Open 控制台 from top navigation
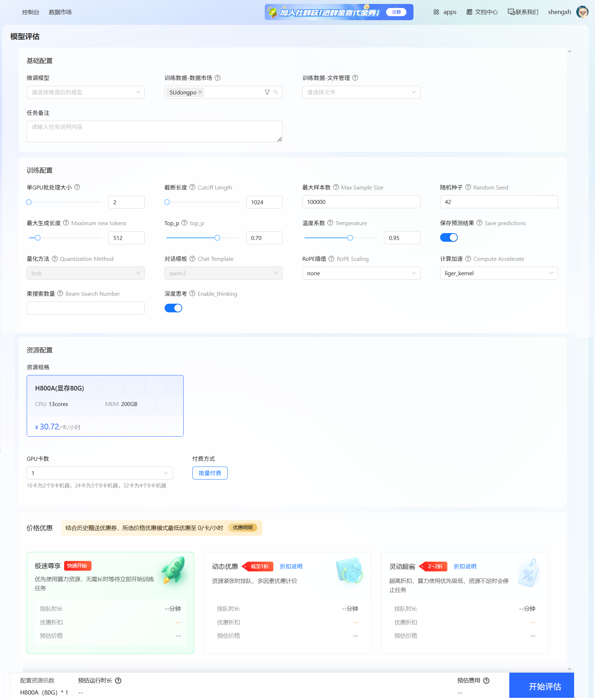Viewport: 595px width, 700px height. [31, 12]
